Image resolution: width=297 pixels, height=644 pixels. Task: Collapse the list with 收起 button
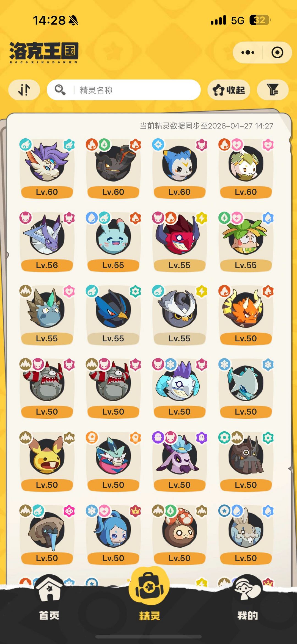tap(229, 90)
